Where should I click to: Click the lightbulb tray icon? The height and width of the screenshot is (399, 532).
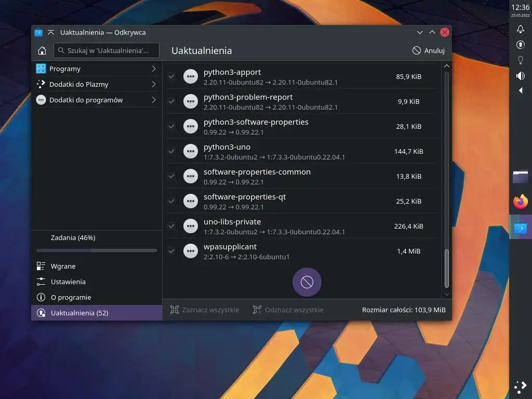tap(521, 60)
